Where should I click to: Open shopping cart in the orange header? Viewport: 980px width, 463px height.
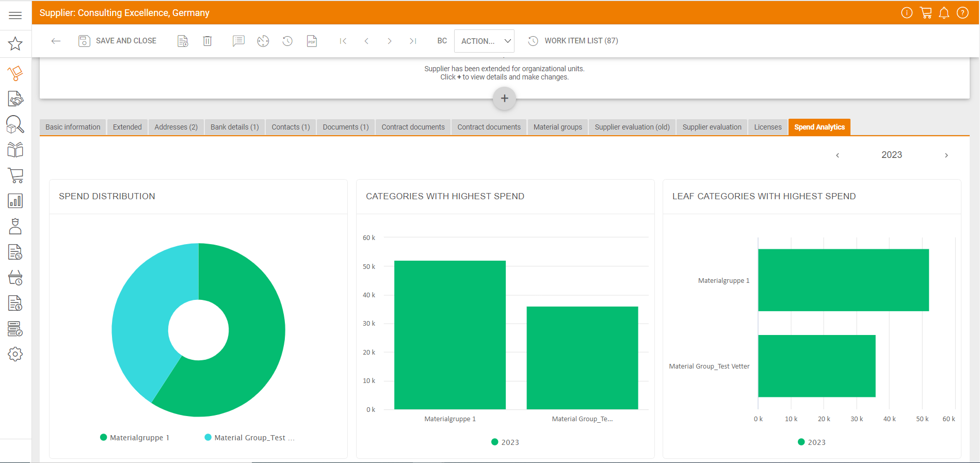point(926,13)
